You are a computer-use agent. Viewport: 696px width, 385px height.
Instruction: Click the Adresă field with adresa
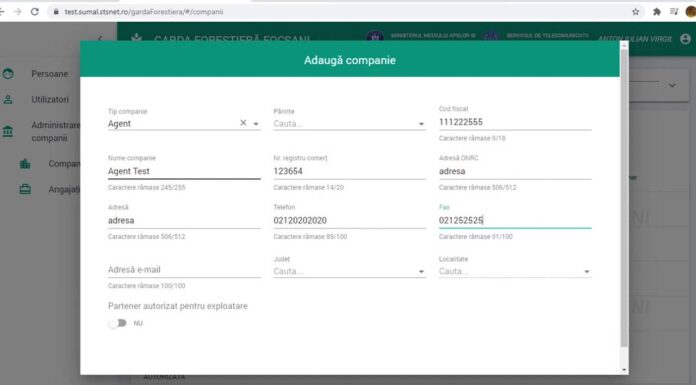coord(184,221)
